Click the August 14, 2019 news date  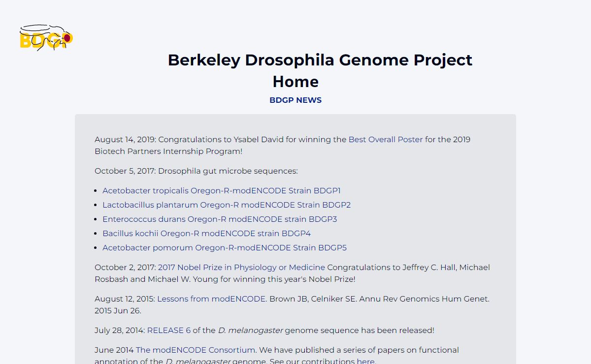click(125, 140)
